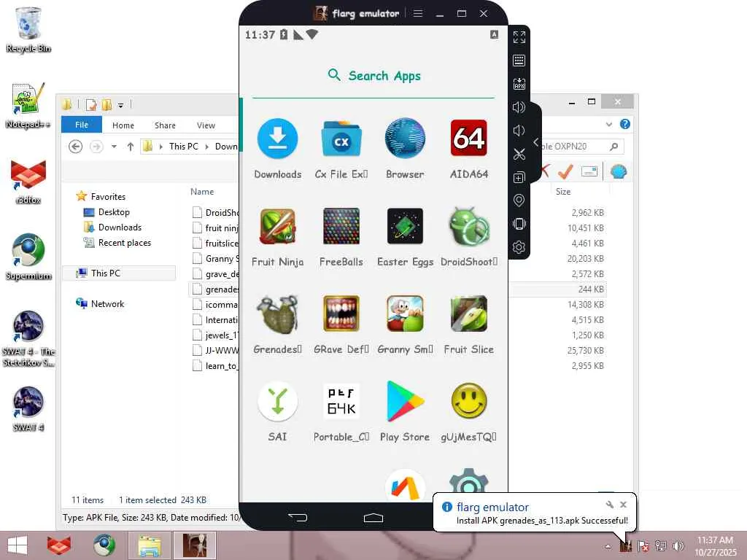The height and width of the screenshot is (560, 747).
Task: Select Network in navigation pane
Action: pyautogui.click(x=107, y=303)
